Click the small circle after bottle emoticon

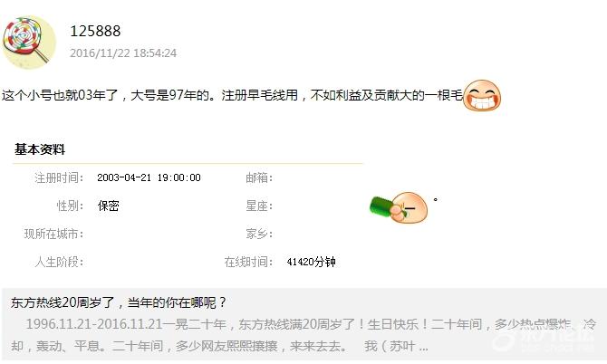[x=436, y=199]
